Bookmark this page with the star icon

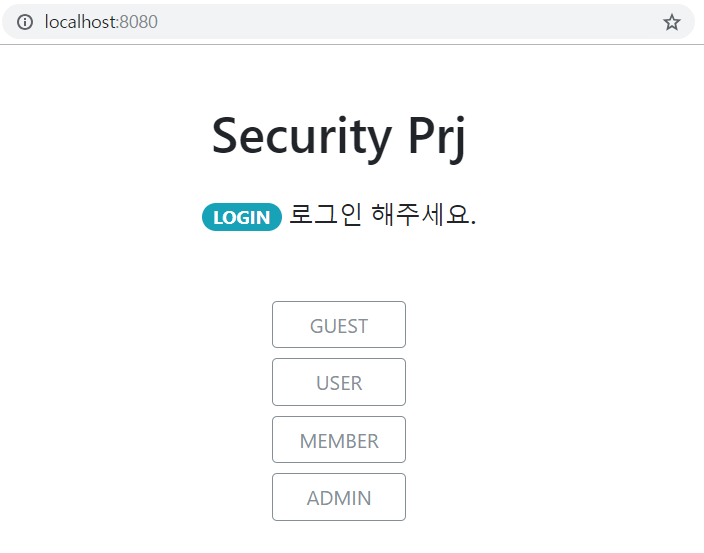(x=671, y=22)
